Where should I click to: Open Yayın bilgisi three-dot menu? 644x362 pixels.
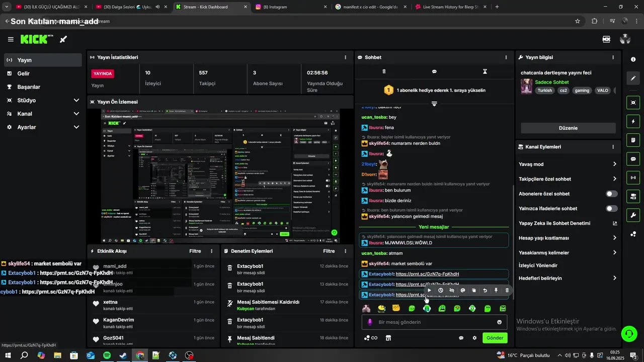click(613, 57)
